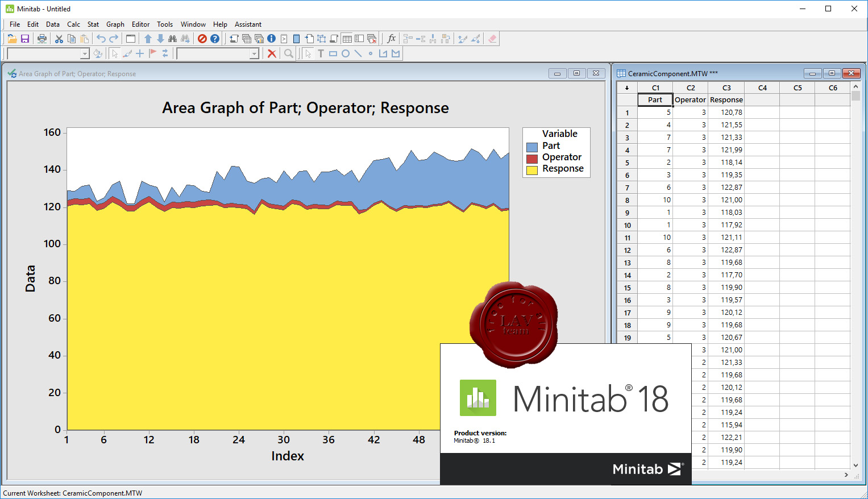Click the yellow Response legend swatch
The height and width of the screenshot is (499, 868).
click(532, 170)
